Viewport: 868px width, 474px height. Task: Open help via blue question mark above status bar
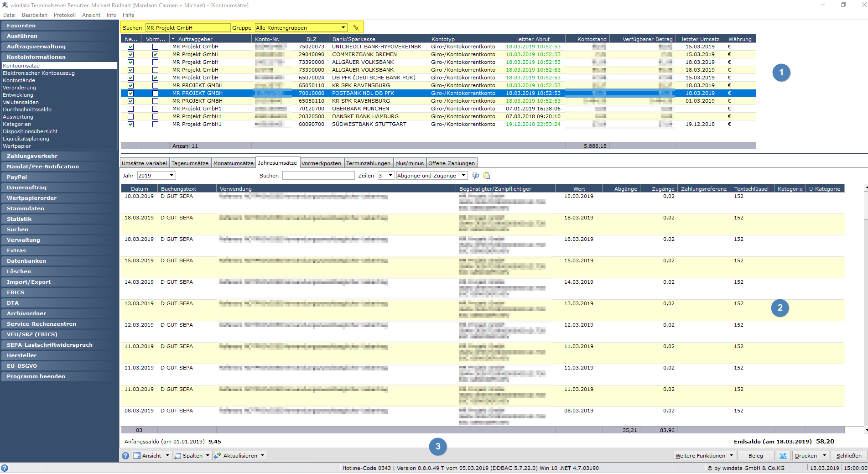point(125,456)
